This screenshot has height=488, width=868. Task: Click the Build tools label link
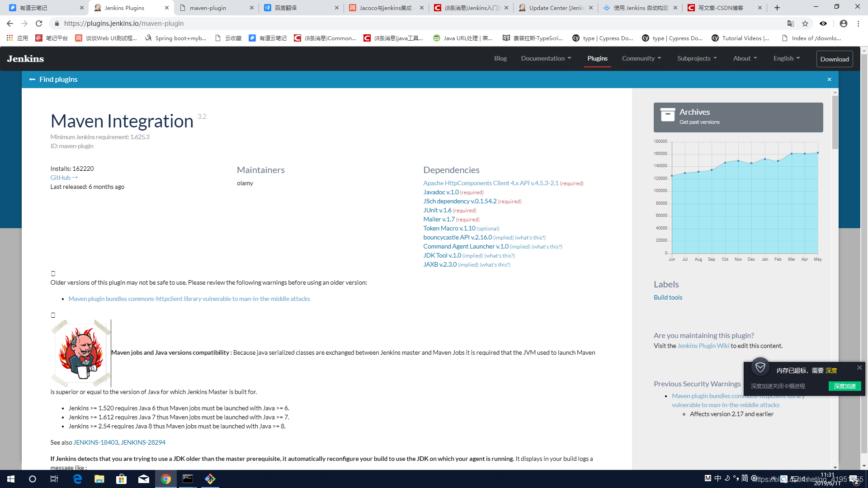(x=668, y=297)
